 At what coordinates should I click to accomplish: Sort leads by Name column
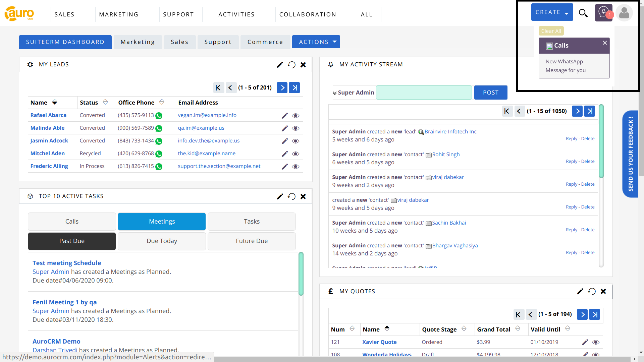point(55,102)
